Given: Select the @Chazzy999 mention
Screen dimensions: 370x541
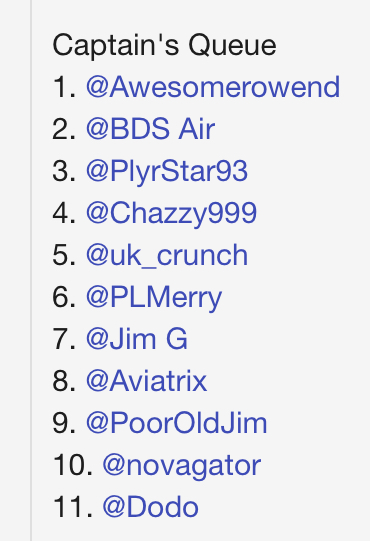Looking at the screenshot, I should [171, 214].
